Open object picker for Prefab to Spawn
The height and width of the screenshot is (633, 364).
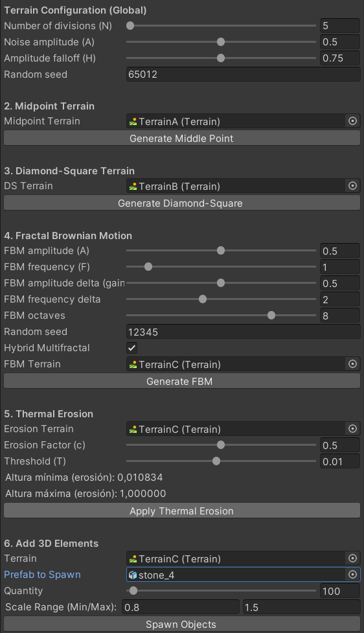coord(352,575)
